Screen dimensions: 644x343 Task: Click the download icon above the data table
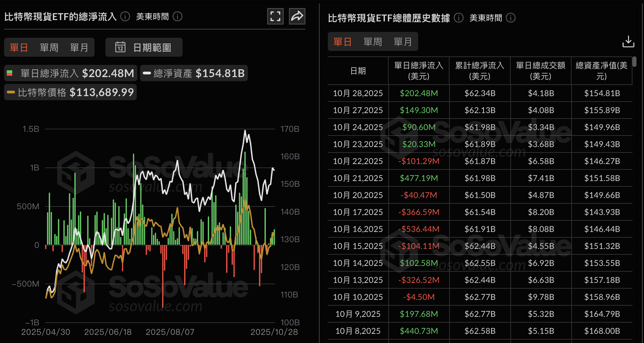(628, 41)
